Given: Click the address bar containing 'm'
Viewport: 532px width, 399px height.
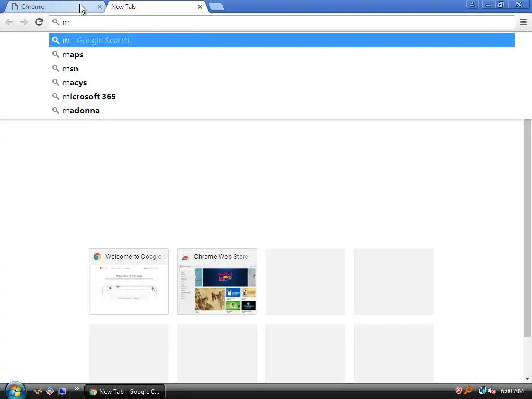Looking at the screenshot, I should pos(282,22).
